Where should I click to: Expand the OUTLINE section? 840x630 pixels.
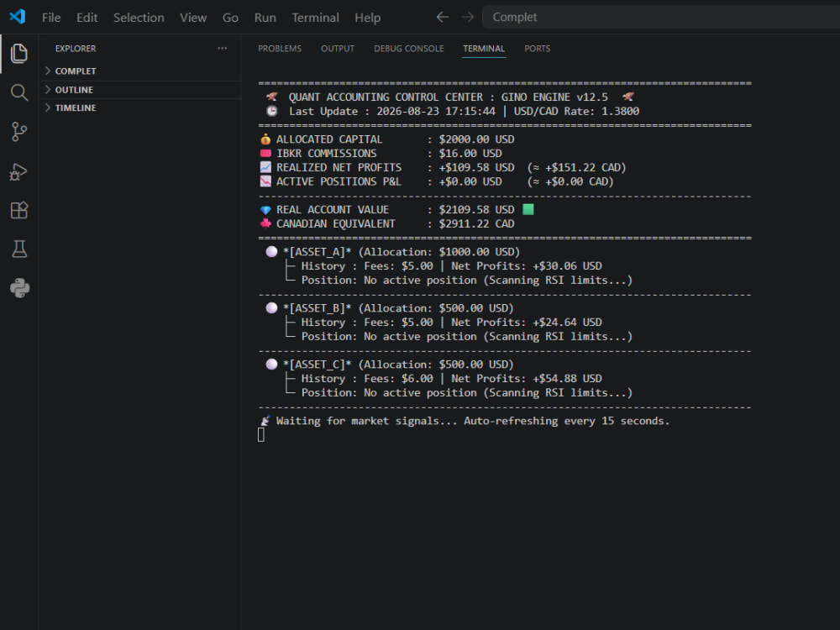[x=141, y=90]
